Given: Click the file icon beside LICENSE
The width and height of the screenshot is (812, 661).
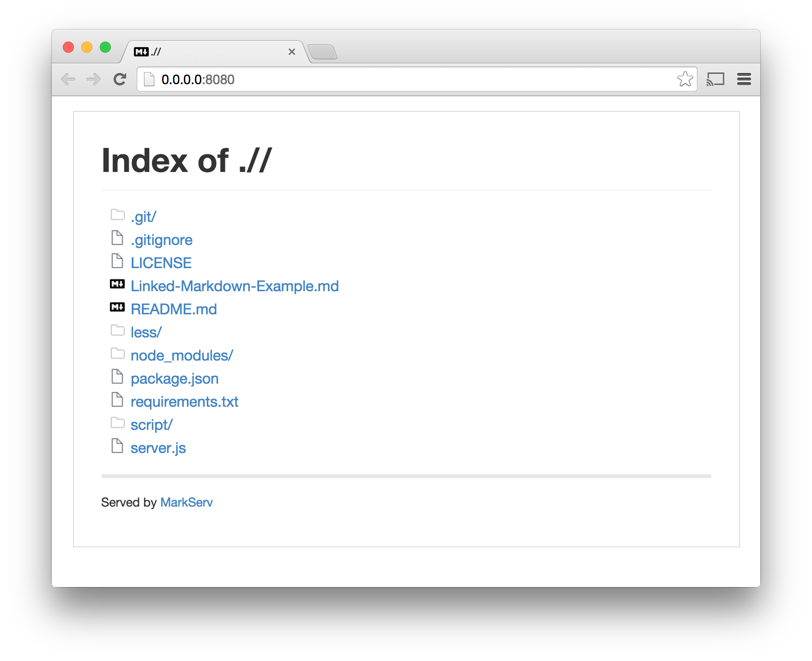Looking at the screenshot, I should (x=117, y=261).
